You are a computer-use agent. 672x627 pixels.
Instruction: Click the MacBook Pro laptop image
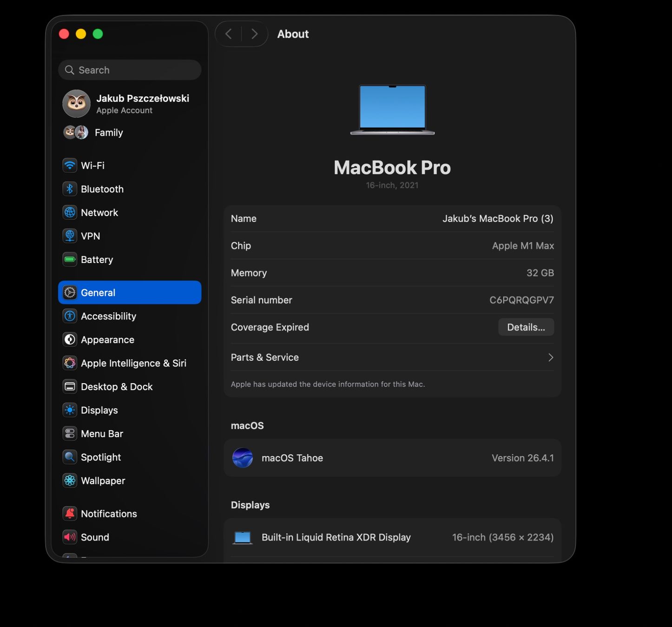click(392, 110)
